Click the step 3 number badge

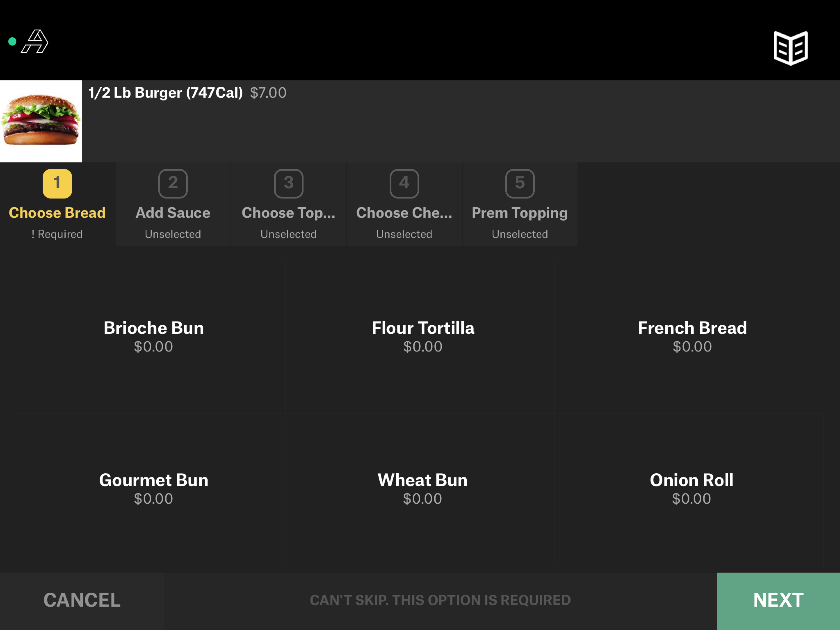tap(289, 183)
